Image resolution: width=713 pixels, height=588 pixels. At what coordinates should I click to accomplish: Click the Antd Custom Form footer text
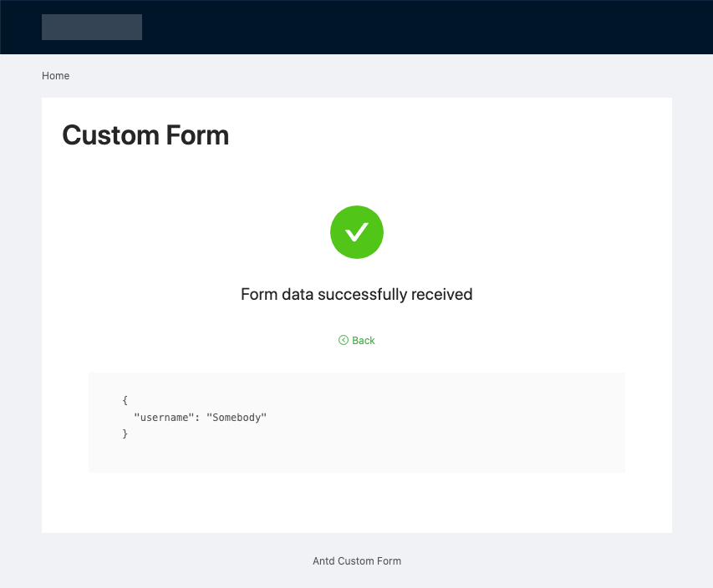coord(357,560)
